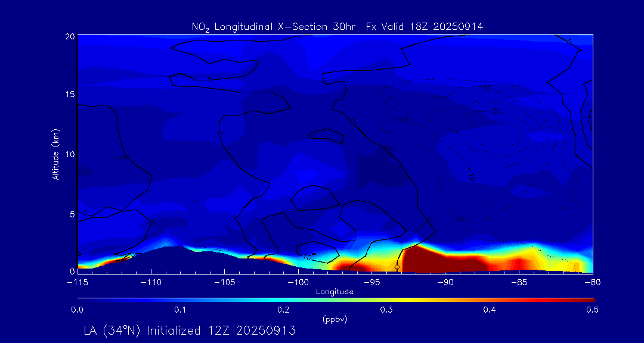The image size is (644, 343).
Task: Click the 'Altitude (km)' axis label
Action: pyautogui.click(x=56, y=154)
